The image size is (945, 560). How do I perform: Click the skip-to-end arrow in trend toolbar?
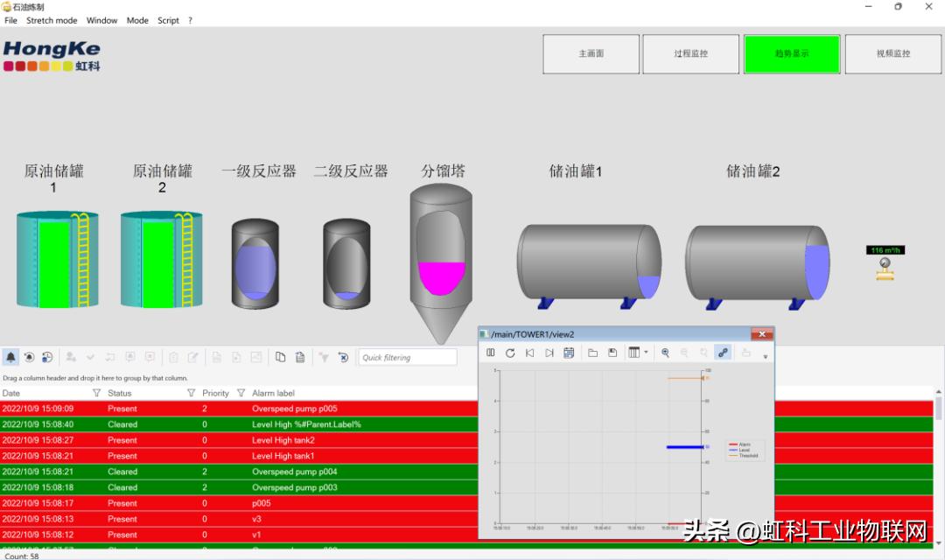[x=549, y=353]
